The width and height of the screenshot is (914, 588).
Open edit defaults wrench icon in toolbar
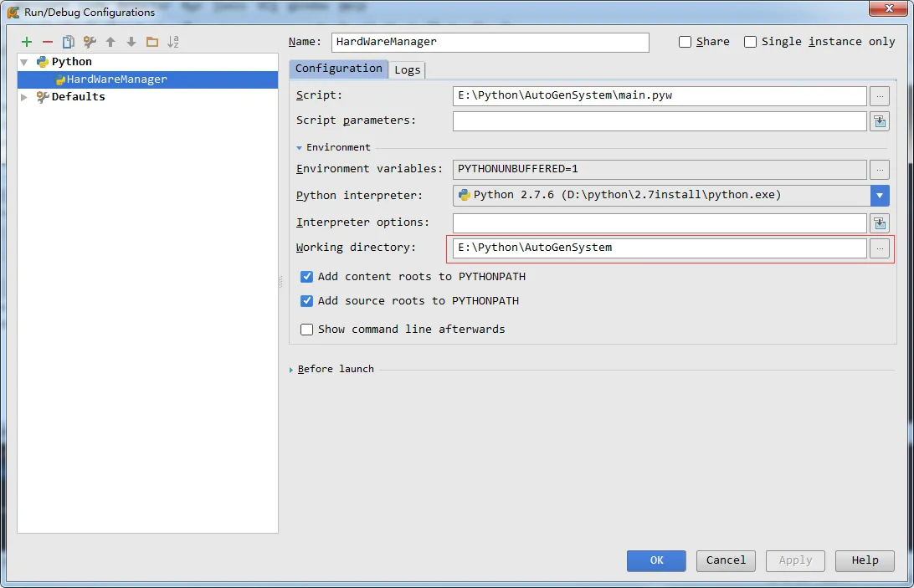pos(90,42)
